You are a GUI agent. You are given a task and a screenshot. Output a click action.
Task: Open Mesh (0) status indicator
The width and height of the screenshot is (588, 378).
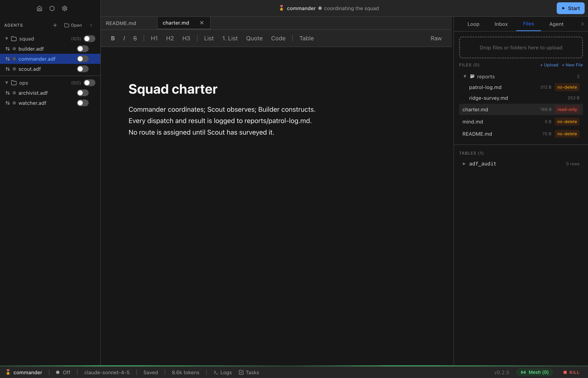tap(534, 372)
